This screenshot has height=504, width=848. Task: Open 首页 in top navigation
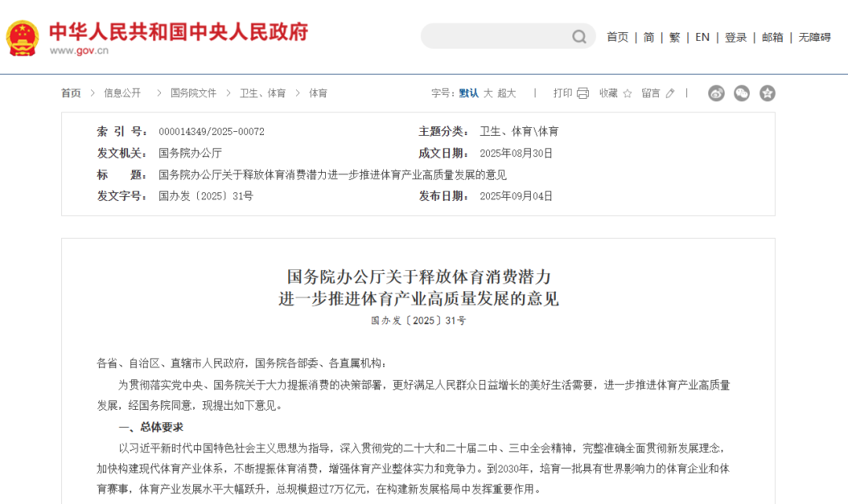pyautogui.click(x=617, y=37)
